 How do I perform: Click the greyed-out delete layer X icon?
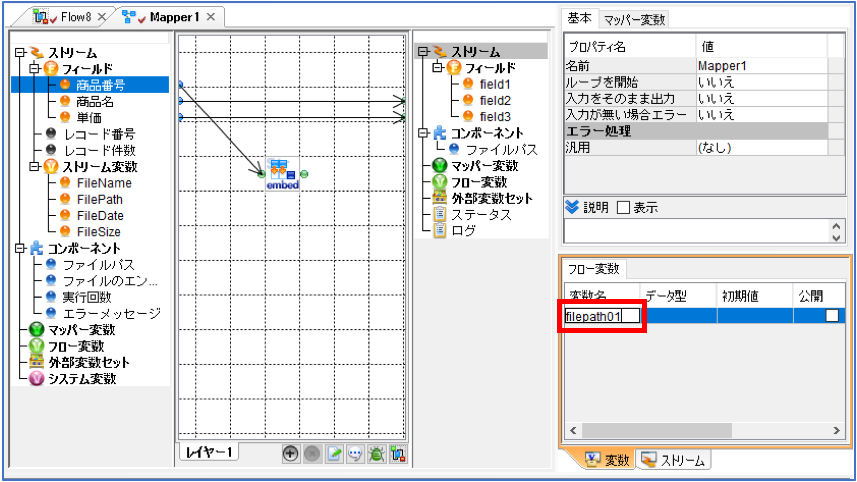click(312, 454)
